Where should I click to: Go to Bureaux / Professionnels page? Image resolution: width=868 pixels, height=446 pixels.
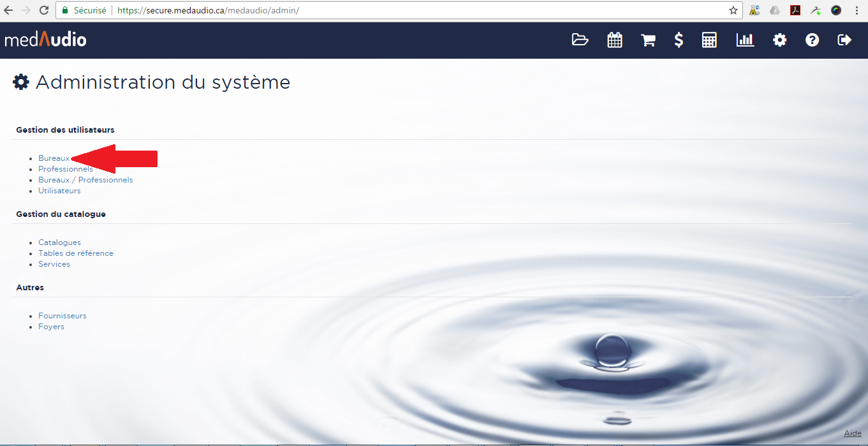pos(85,180)
